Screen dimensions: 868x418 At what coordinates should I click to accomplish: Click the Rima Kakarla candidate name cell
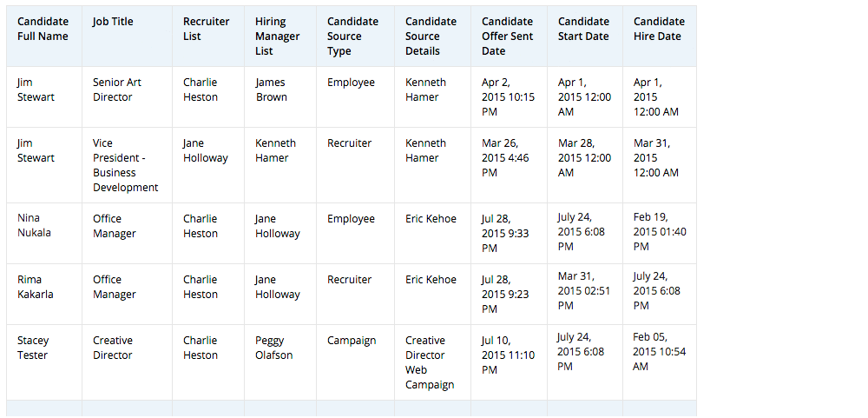(x=36, y=287)
